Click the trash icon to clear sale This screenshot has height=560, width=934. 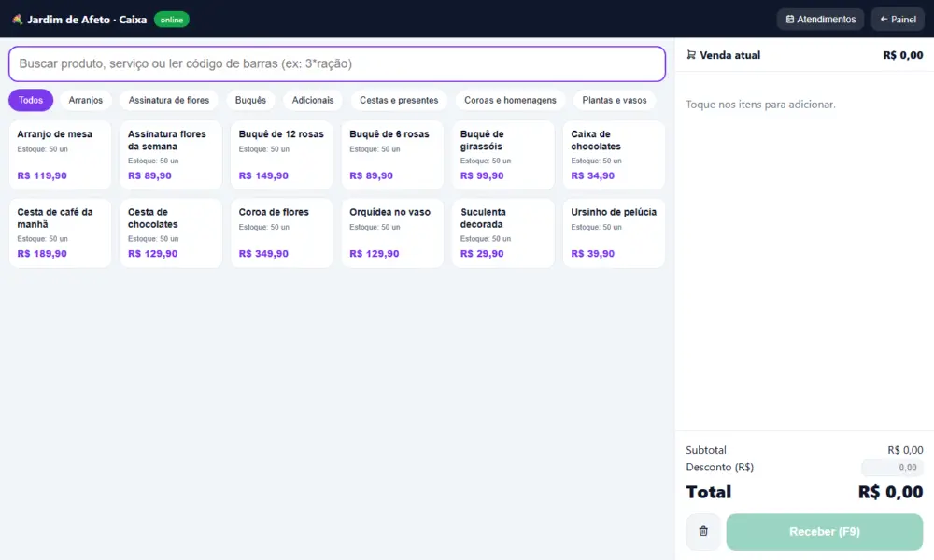pyautogui.click(x=703, y=531)
